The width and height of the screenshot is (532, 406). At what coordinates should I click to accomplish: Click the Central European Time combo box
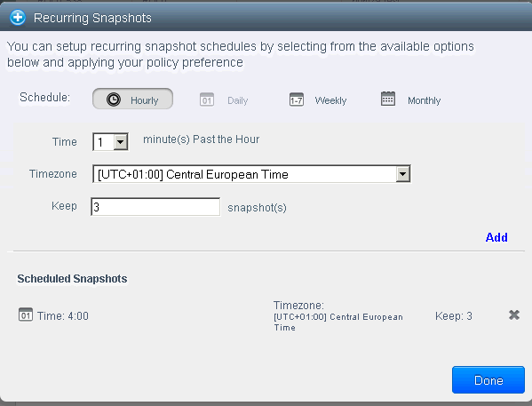[x=251, y=174]
